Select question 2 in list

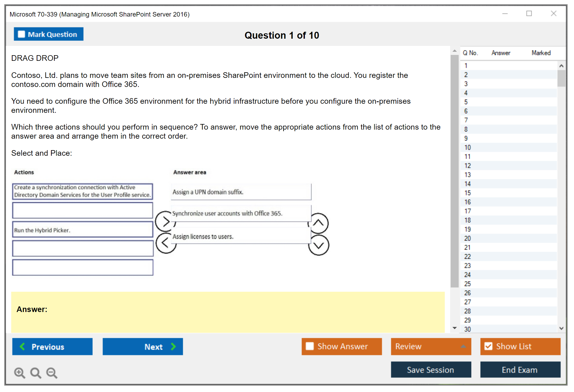[466, 75]
